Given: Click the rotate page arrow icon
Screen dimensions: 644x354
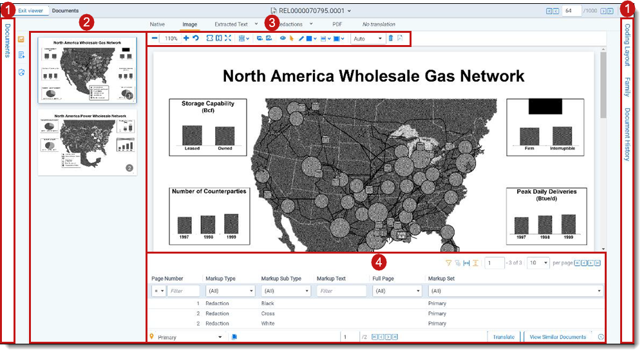Looking at the screenshot, I should 196,38.
